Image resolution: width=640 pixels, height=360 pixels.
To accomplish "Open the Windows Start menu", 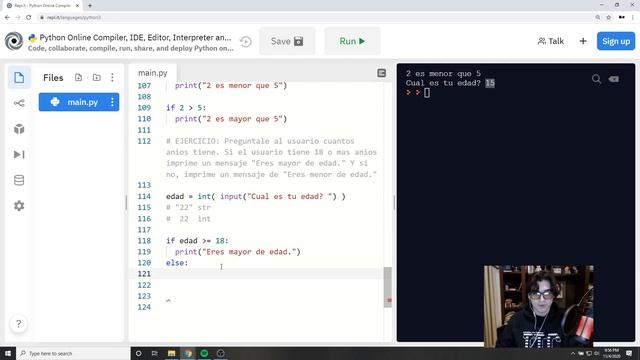I will (8, 353).
